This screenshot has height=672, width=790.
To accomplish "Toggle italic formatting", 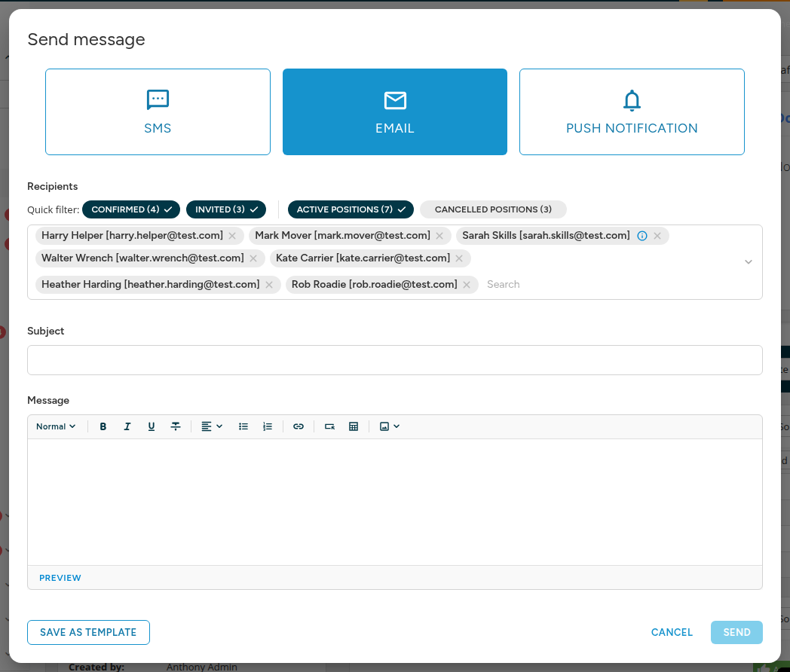I will (127, 426).
